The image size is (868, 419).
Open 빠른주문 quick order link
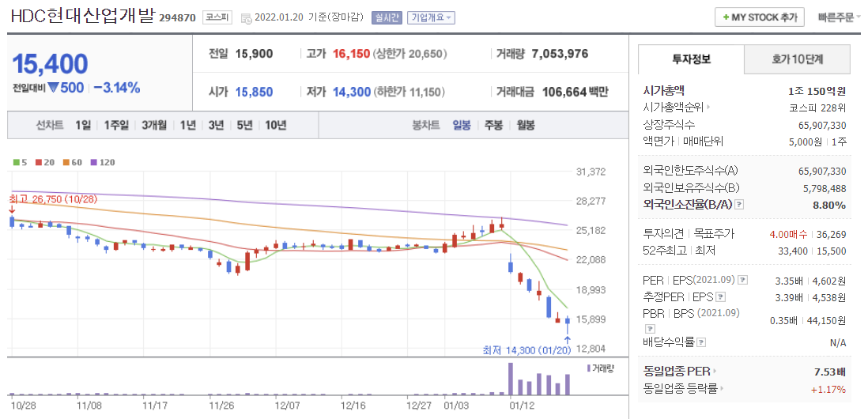(x=840, y=17)
